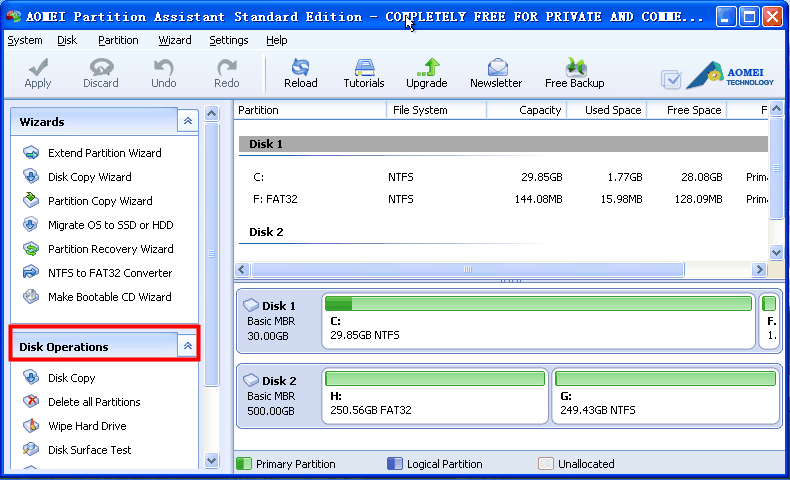Click the Extend Partition Wizard icon
790x480 pixels.
point(31,153)
